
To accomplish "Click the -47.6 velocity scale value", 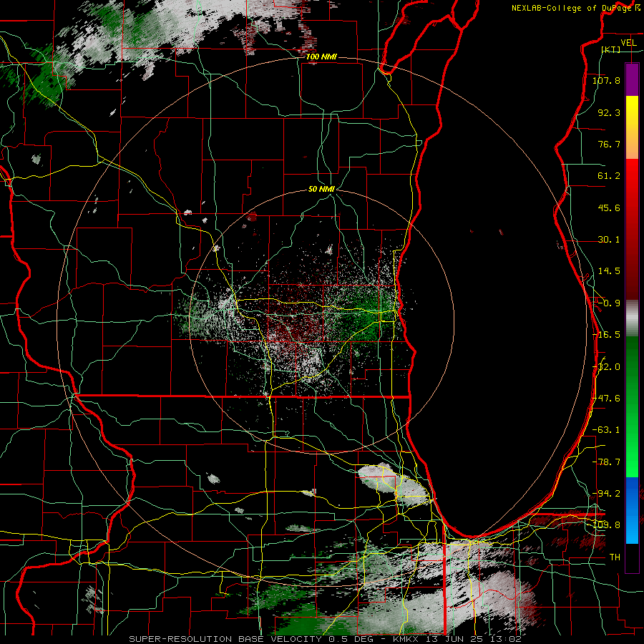I will pos(606,399).
